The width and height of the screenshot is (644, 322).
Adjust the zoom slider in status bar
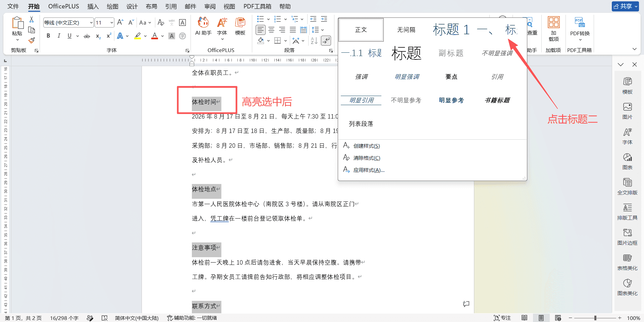tap(595, 318)
